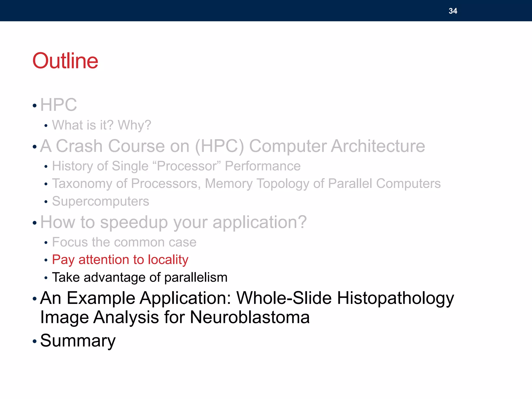Image resolution: width=532 pixels, height=399 pixels.
Task: Click 'A Crash Course on (HPC) Computer Architecture'
Action: click(x=232, y=146)
